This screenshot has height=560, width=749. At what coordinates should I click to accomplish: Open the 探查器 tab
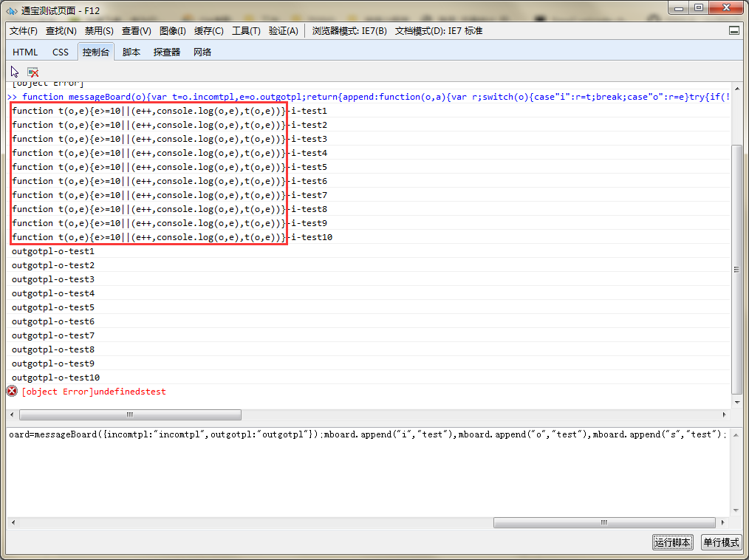[165, 52]
